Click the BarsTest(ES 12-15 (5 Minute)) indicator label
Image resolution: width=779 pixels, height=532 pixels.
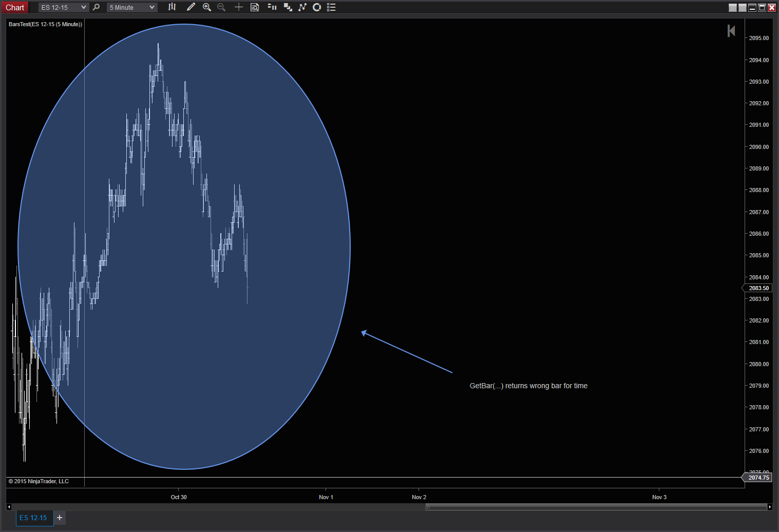coord(46,24)
